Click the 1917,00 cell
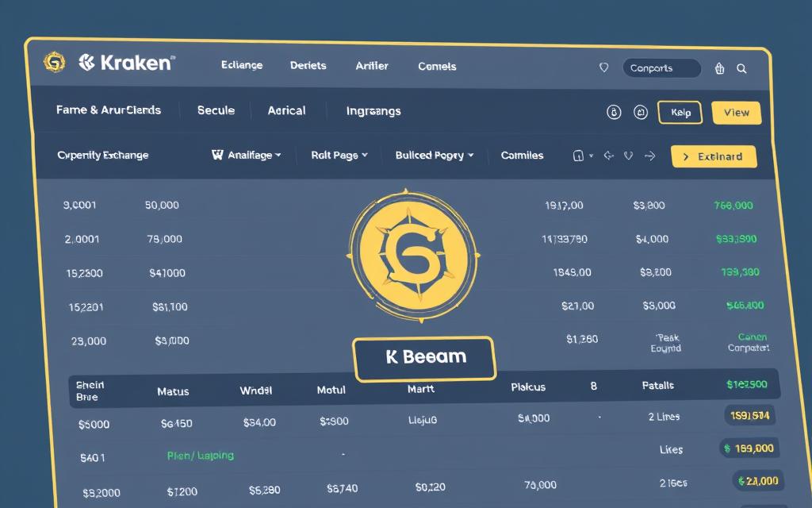The image size is (812, 508). click(564, 206)
